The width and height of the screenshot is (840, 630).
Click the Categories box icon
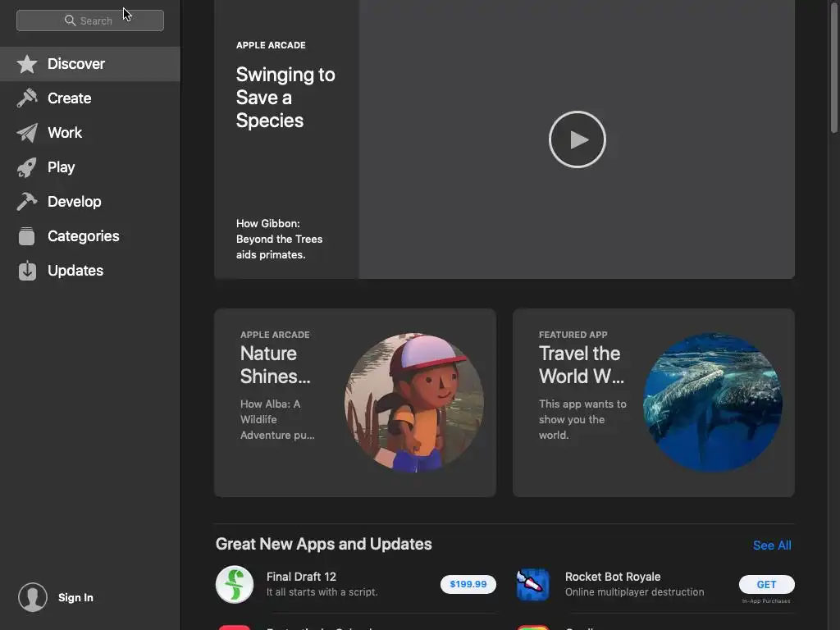(27, 236)
